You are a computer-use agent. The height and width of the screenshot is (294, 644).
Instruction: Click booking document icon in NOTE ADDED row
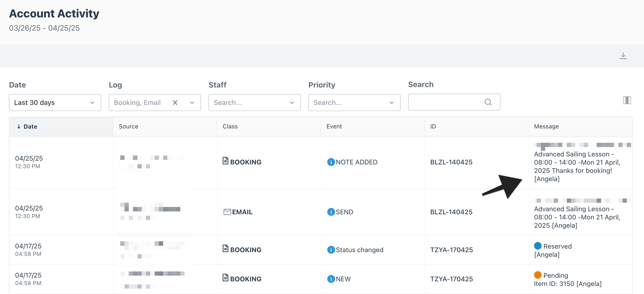pyautogui.click(x=225, y=161)
